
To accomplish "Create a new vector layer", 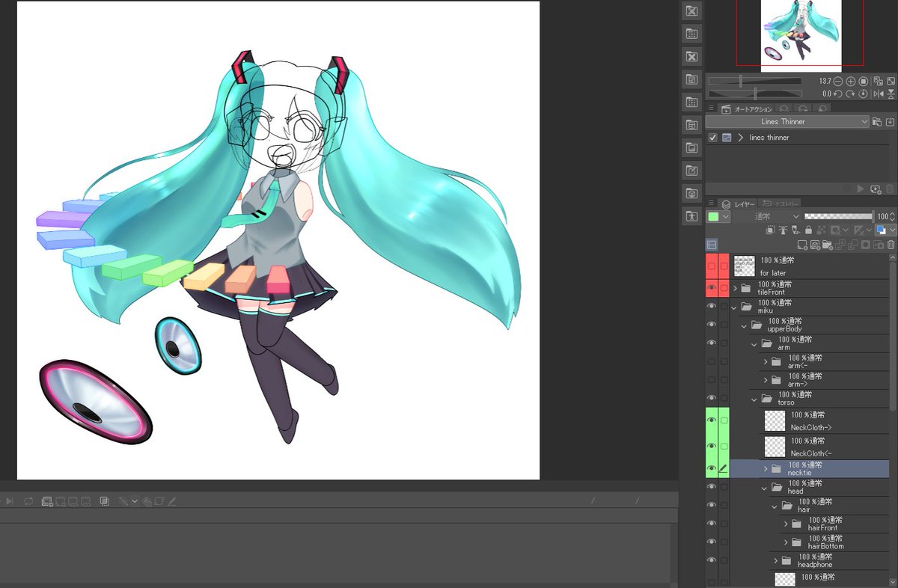I will tap(815, 245).
